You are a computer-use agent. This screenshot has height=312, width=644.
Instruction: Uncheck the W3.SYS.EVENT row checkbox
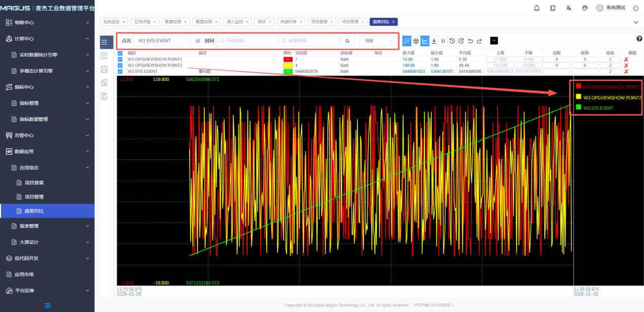[x=120, y=72]
